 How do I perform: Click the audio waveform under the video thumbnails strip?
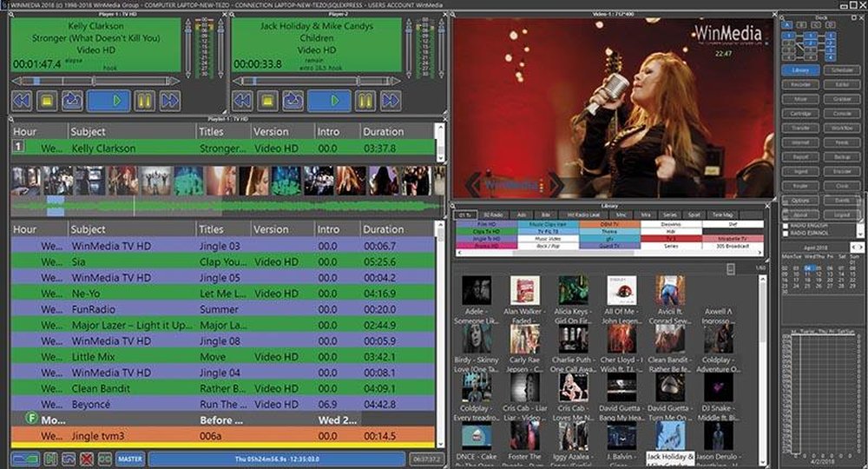pyautogui.click(x=227, y=207)
